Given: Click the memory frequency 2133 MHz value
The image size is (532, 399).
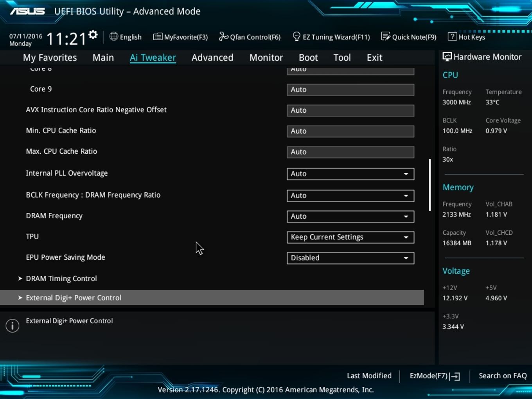Looking at the screenshot, I should point(457,214).
